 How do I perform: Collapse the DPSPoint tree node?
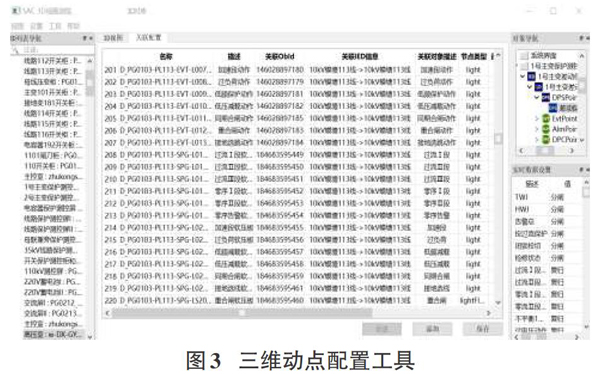tap(537, 98)
